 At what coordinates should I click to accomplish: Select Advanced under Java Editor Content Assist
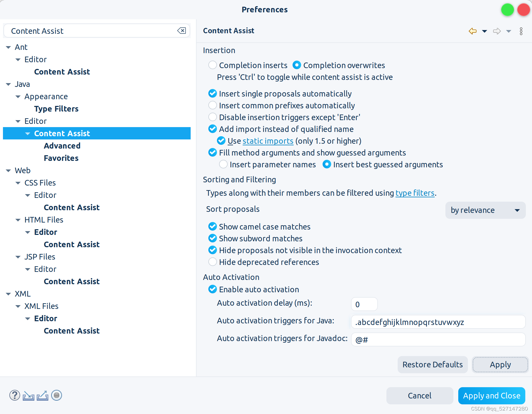click(62, 146)
